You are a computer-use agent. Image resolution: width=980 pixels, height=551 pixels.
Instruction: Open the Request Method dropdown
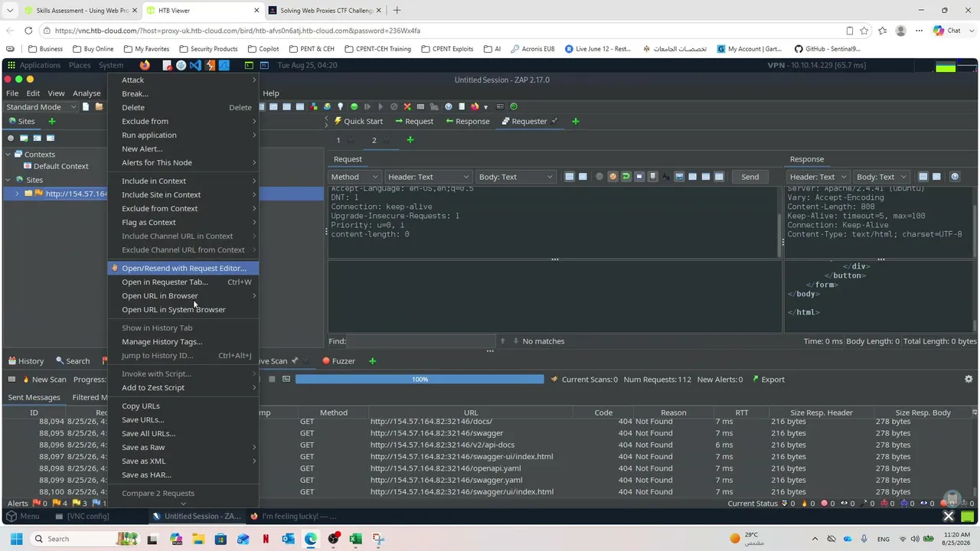click(354, 177)
